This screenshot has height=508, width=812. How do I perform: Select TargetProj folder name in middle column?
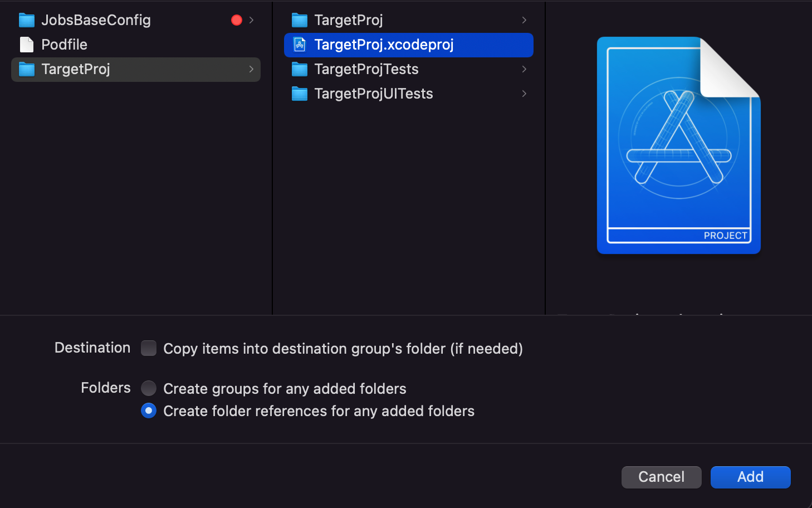coord(349,21)
